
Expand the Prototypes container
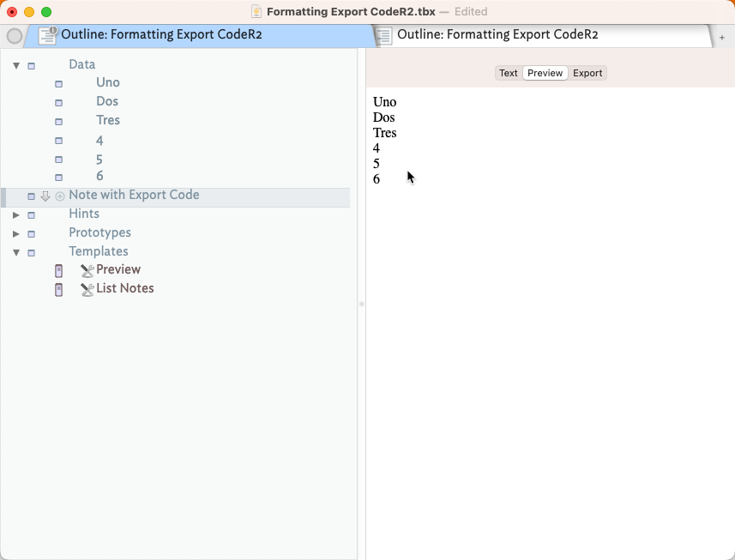click(16, 233)
